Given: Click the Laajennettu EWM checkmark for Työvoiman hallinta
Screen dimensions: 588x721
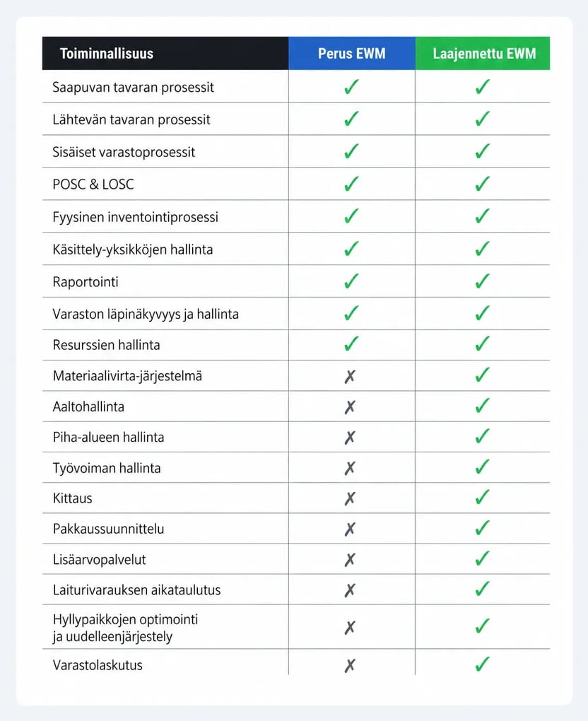Looking at the screenshot, I should [482, 467].
